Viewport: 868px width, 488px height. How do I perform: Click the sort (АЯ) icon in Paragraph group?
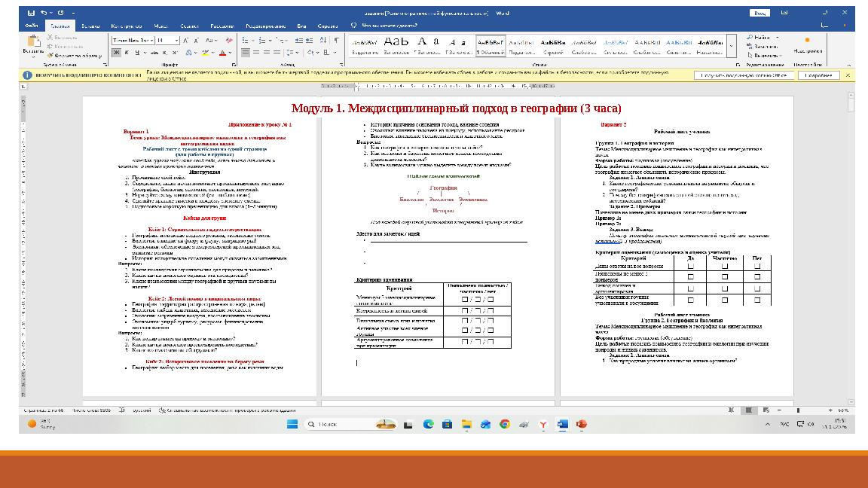coord(322,41)
